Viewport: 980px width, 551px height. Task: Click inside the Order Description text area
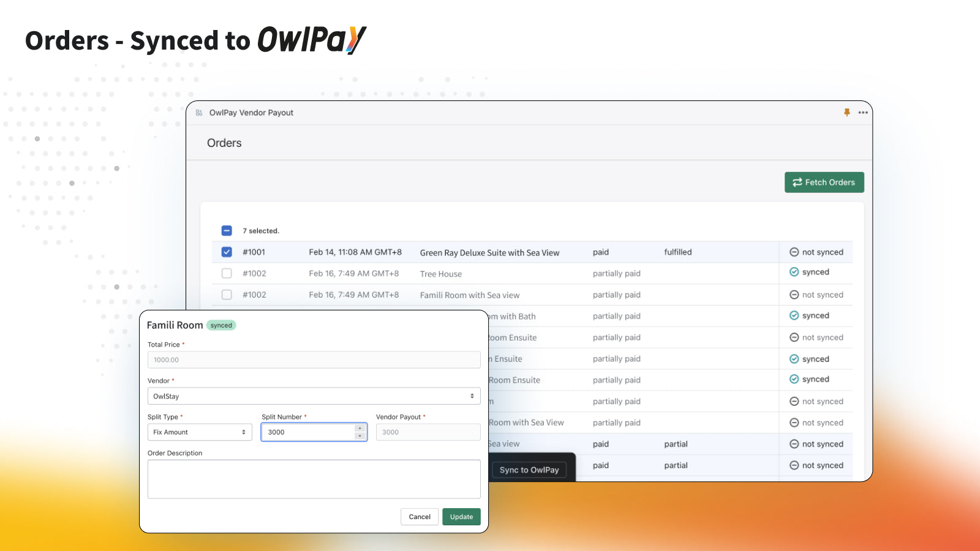point(314,479)
